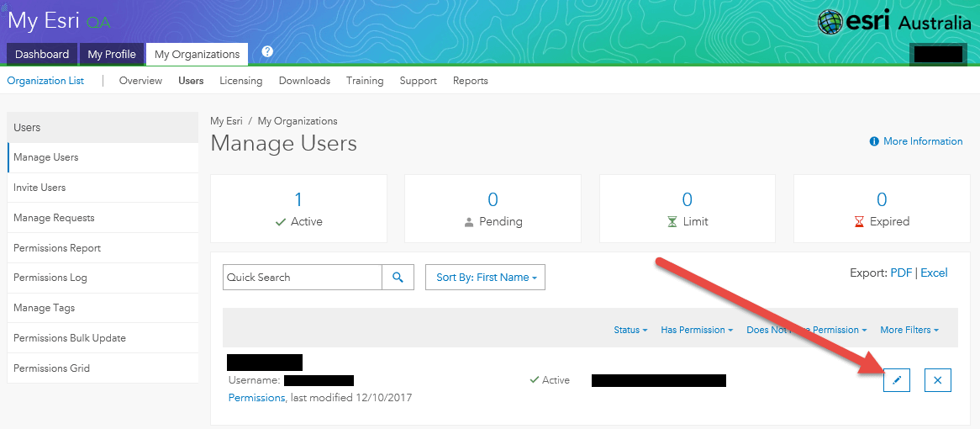The image size is (980, 429).
Task: Go to Organization List link
Action: click(x=45, y=81)
